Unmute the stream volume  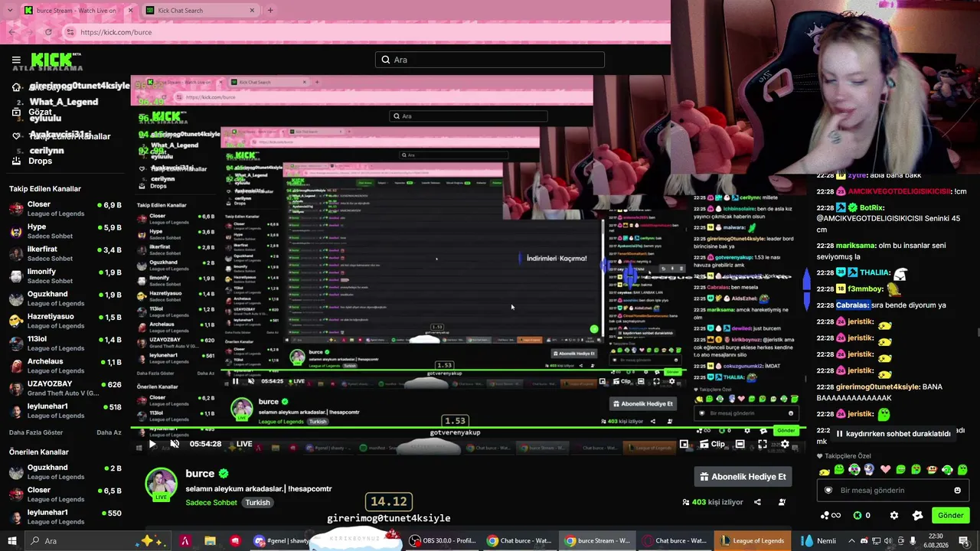tap(175, 444)
